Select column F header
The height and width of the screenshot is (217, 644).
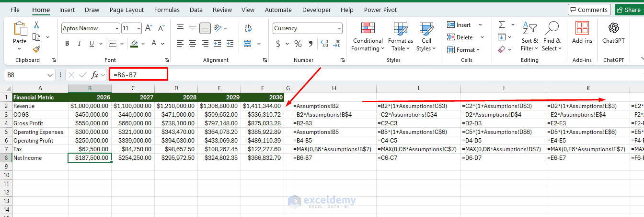pyautogui.click(x=262, y=88)
